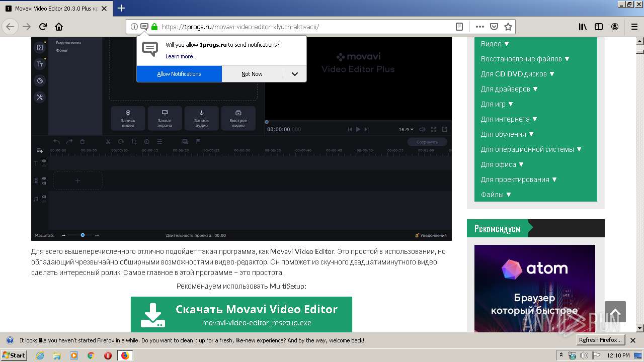The height and width of the screenshot is (362, 644).
Task: Dismiss the Firefox refresh notification bar
Action: [x=633, y=340]
